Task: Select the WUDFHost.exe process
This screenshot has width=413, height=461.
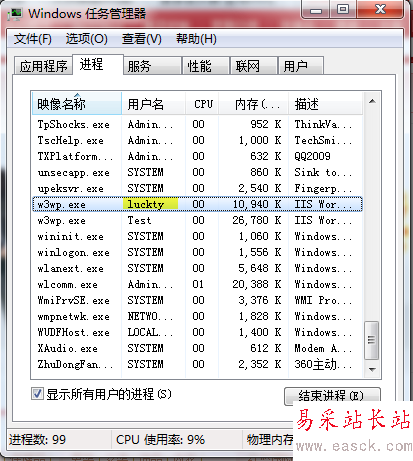Action: click(197, 332)
